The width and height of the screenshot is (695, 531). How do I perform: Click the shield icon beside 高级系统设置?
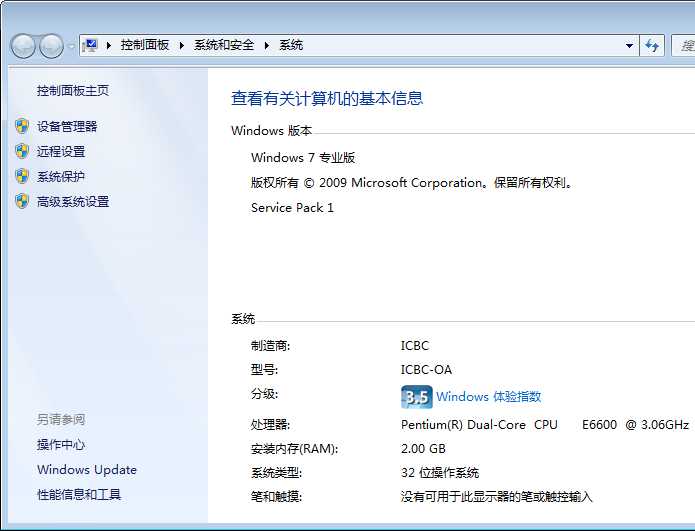point(22,201)
